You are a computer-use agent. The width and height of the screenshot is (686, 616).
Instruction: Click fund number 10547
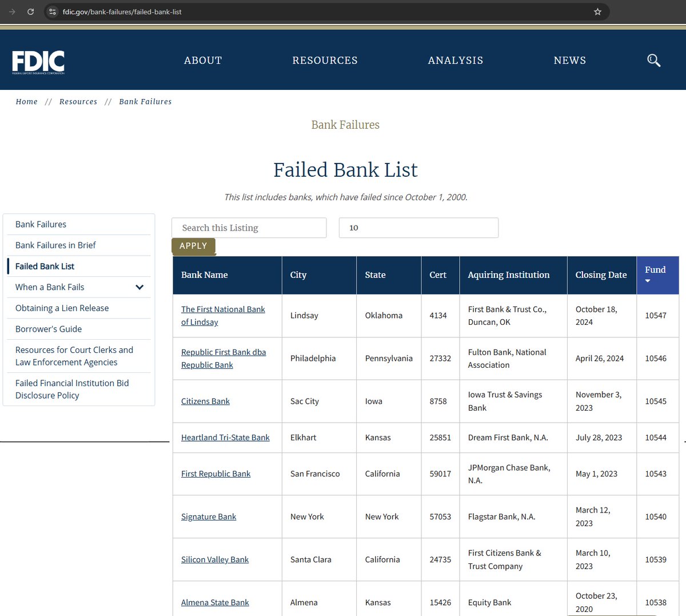pyautogui.click(x=656, y=316)
